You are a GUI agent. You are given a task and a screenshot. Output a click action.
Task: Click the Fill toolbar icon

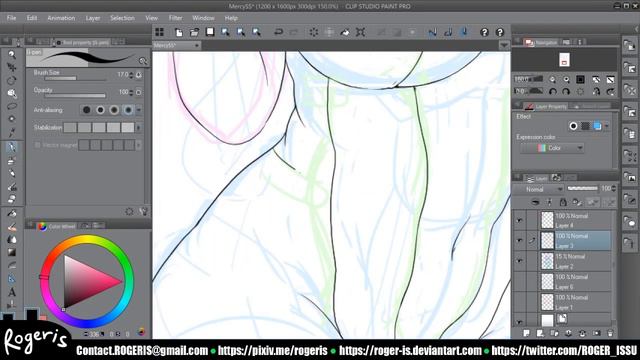click(x=345, y=32)
